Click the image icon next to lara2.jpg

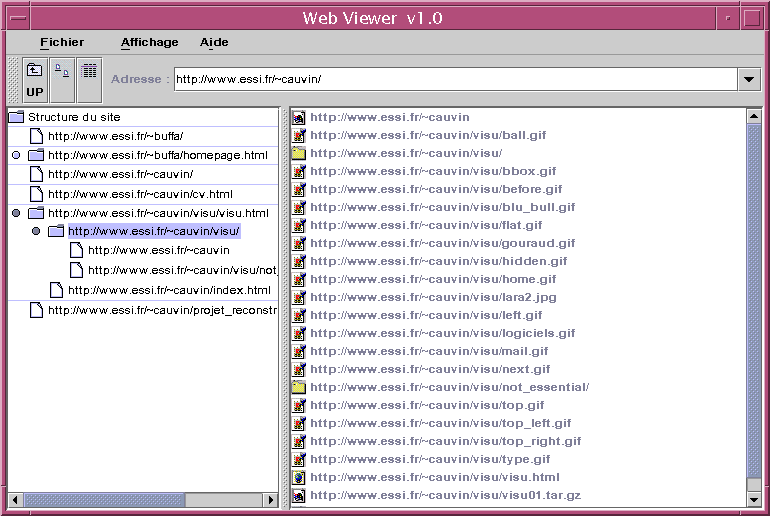(298, 297)
